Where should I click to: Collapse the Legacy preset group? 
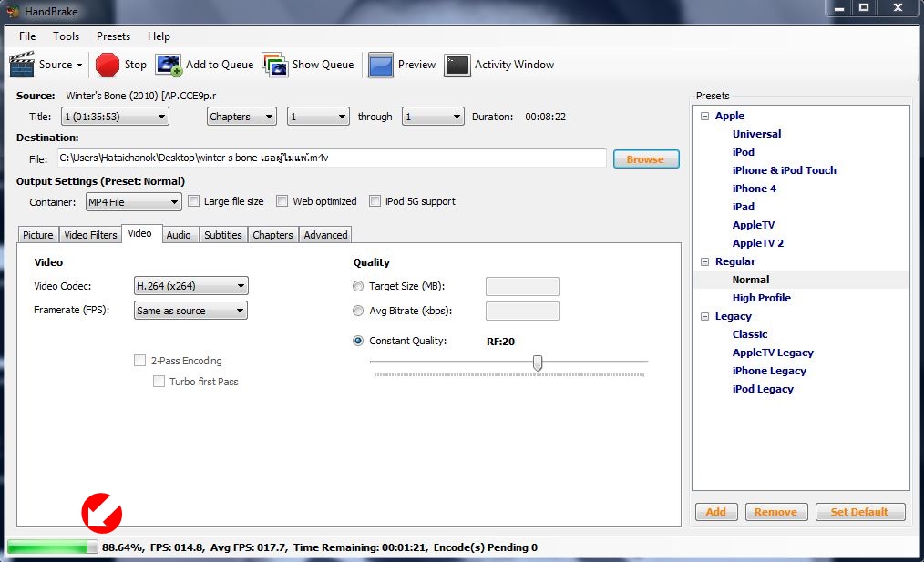click(704, 316)
